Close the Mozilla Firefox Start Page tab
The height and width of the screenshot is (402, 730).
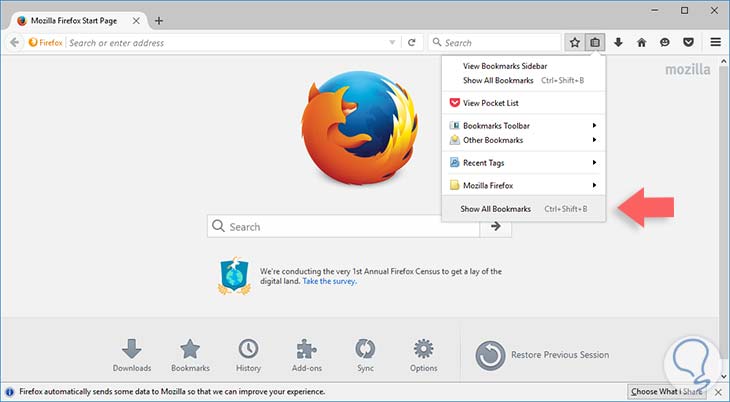pyautogui.click(x=136, y=20)
